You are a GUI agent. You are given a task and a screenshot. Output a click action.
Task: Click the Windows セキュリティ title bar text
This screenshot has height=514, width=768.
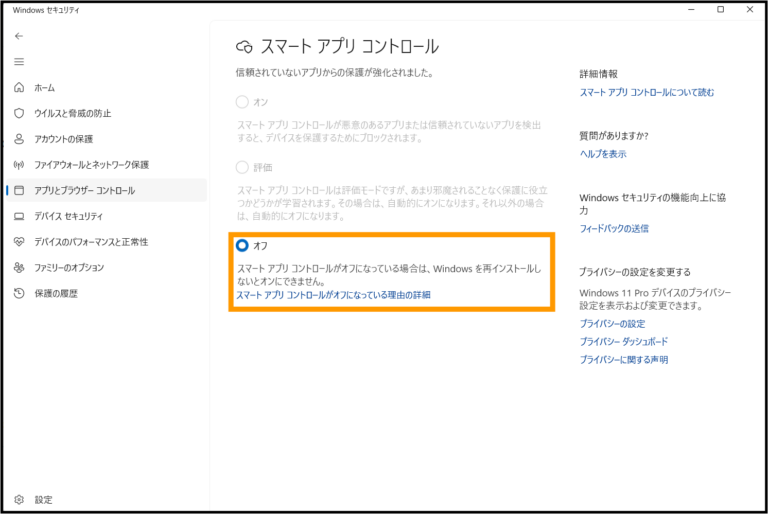point(46,10)
